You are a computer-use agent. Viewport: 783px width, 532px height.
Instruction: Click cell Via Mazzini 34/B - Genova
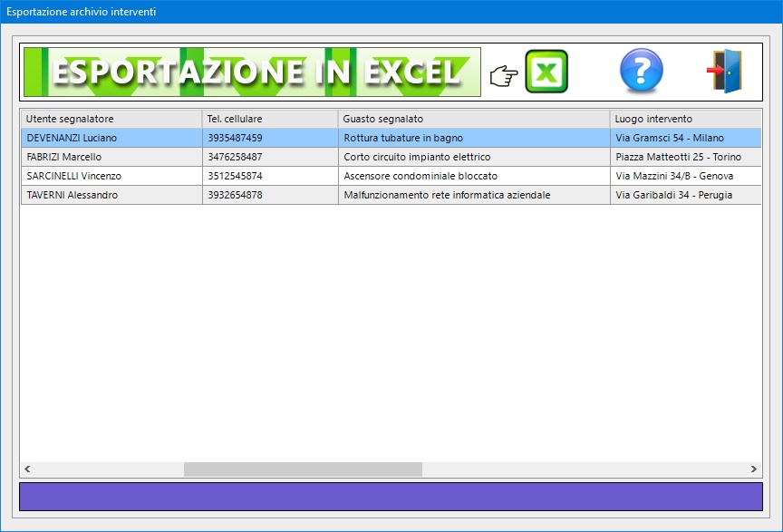click(686, 176)
